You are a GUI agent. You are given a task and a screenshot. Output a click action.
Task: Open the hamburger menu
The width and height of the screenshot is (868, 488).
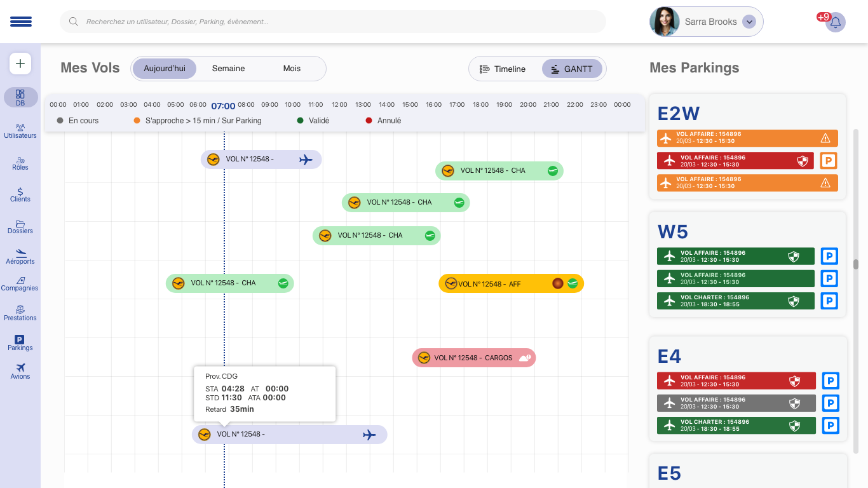(x=21, y=22)
